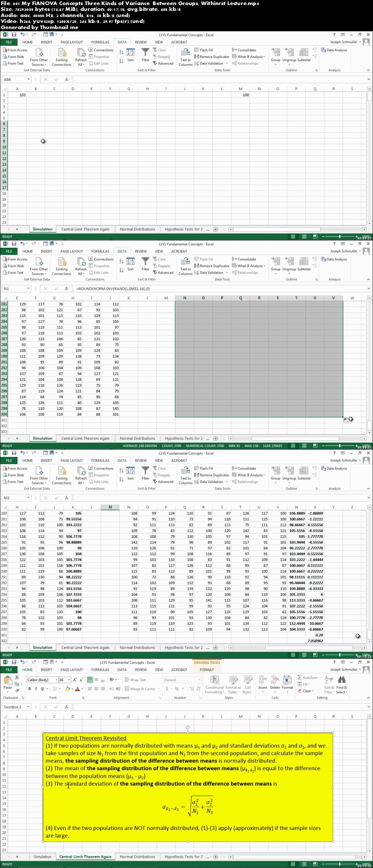Click Text to Columns in the M2 frame
Image resolution: width=373 pixels, height=868 pixels.
tap(185, 475)
